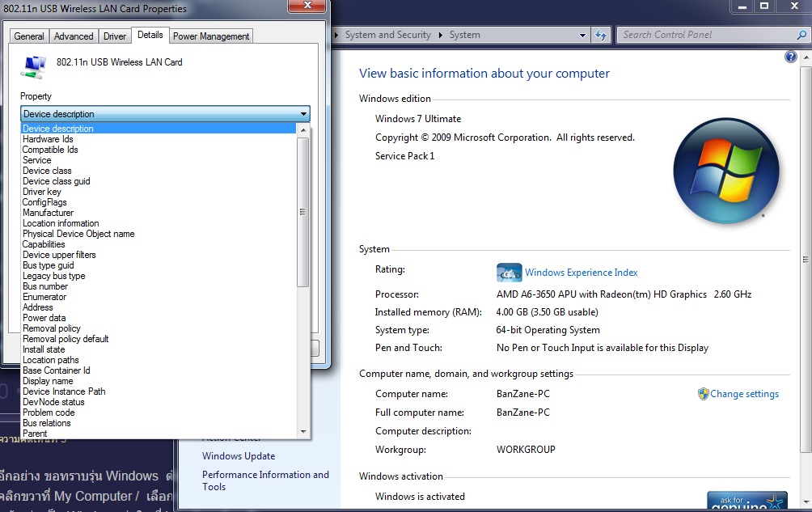Viewport: 812px width, 512px height.
Task: Pick Problem code in the list
Action: click(x=159, y=413)
